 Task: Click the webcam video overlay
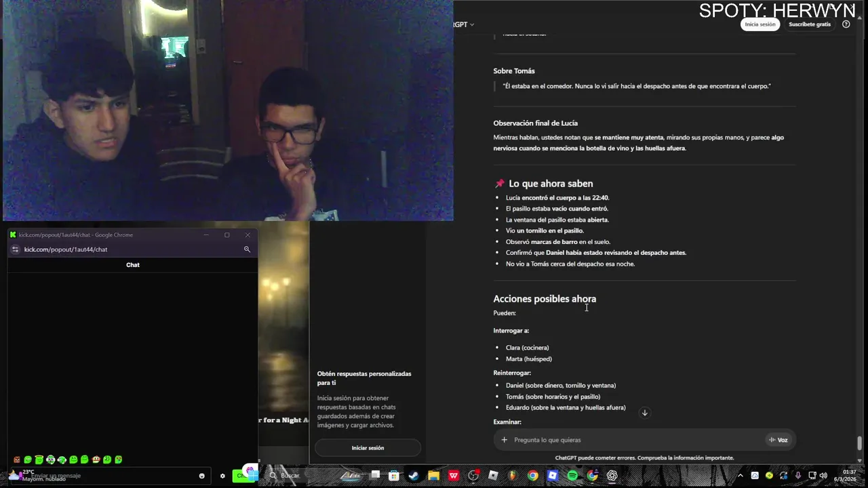coord(228,110)
